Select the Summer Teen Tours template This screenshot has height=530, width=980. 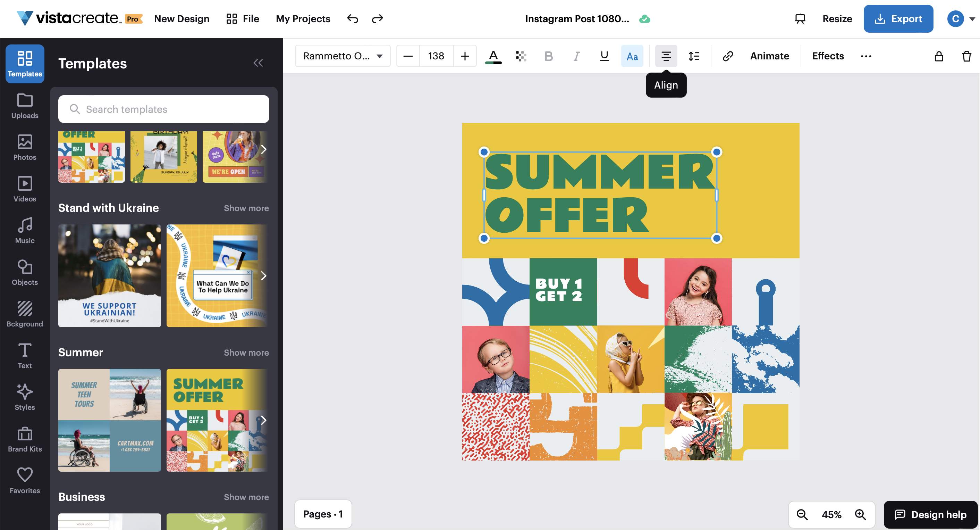[110, 420]
